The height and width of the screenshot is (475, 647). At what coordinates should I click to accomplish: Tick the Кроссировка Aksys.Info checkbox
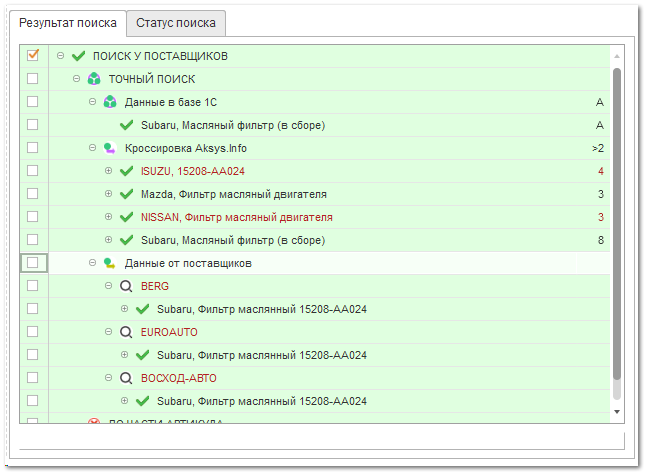33,148
